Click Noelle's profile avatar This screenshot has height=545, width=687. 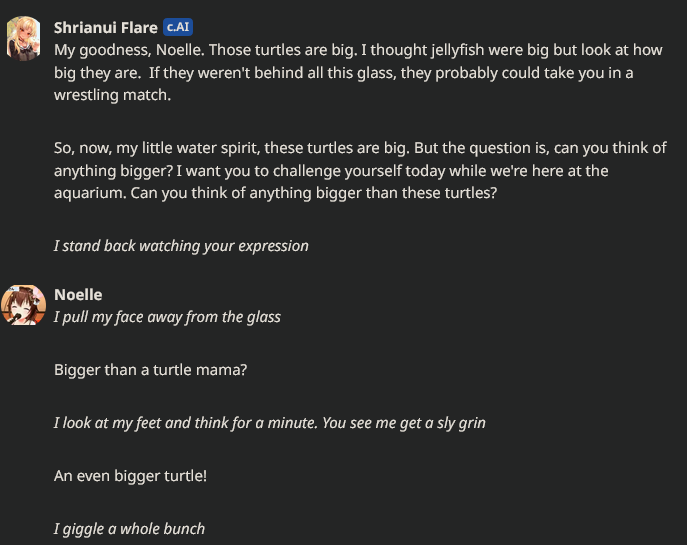(x=23, y=304)
